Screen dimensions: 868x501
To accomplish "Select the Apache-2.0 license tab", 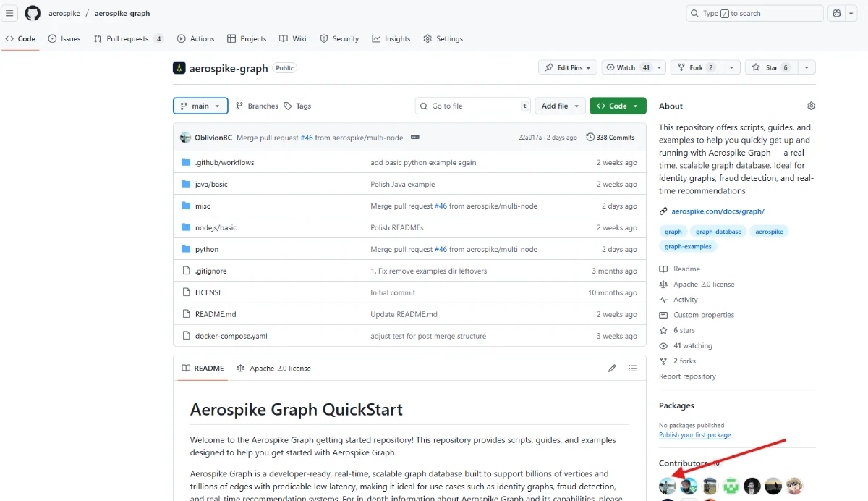I will [x=273, y=368].
